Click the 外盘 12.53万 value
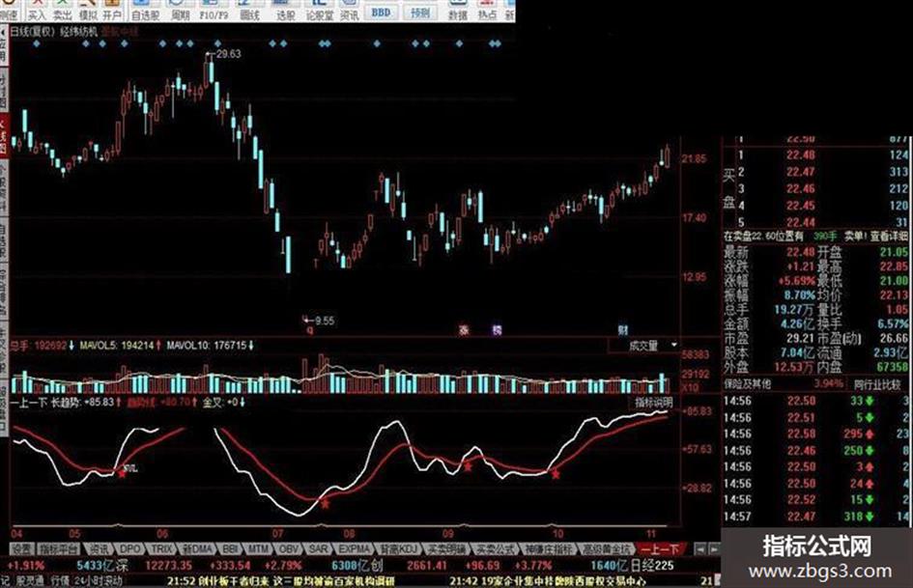913x588 pixels. 793,367
